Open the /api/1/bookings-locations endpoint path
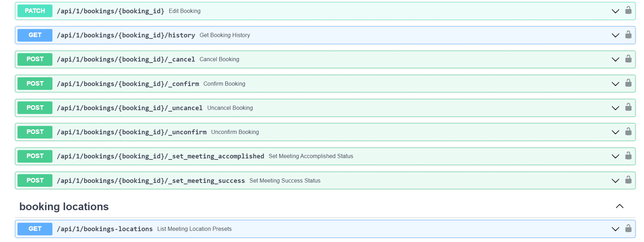The height and width of the screenshot is (242, 644). point(105,229)
